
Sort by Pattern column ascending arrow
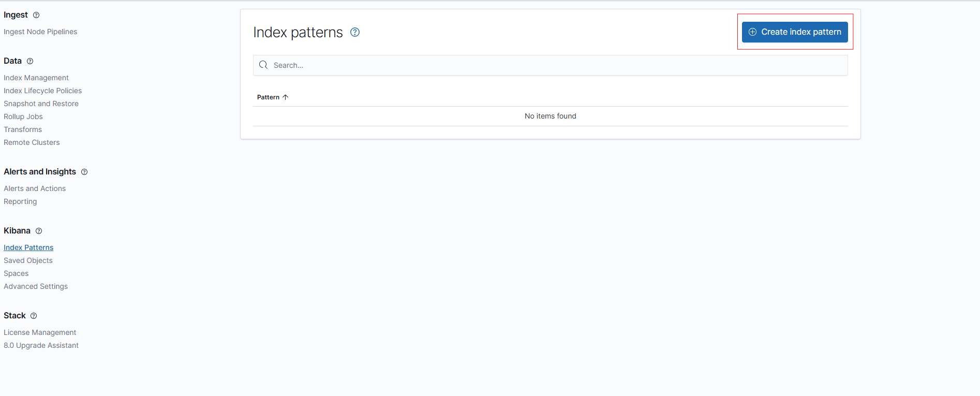click(285, 97)
